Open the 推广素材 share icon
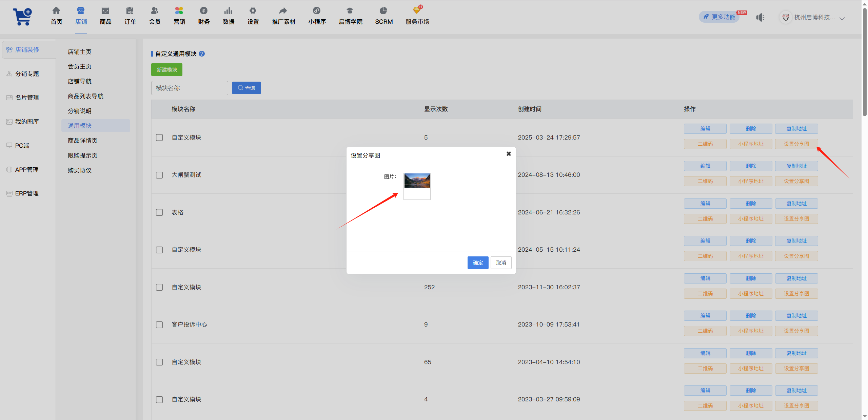The image size is (868, 420). coord(283,11)
